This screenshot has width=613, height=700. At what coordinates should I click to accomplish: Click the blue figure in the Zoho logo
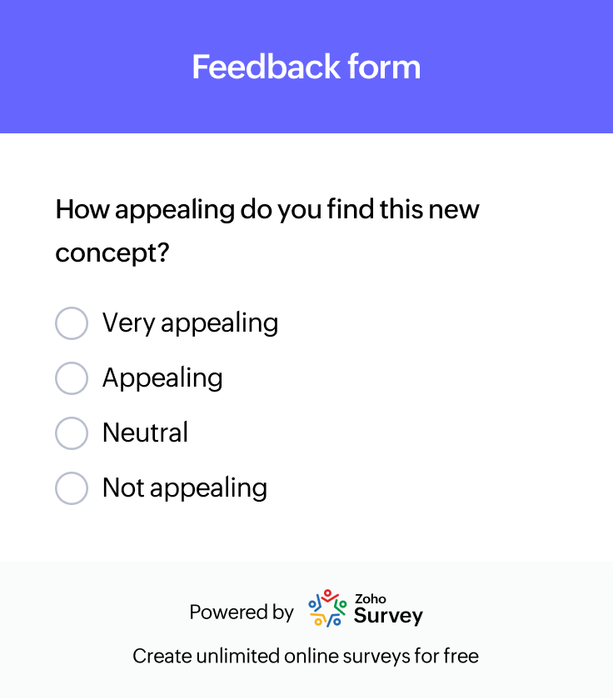[x=312, y=605]
